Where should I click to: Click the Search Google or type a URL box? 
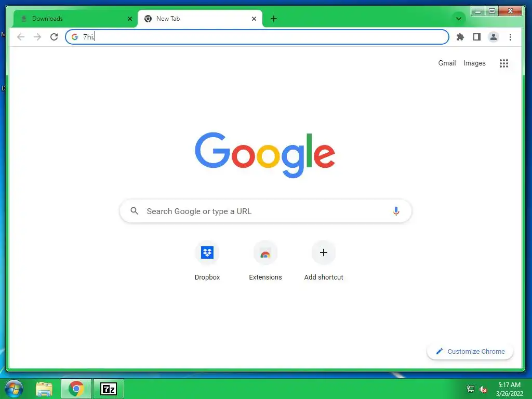tap(265, 211)
